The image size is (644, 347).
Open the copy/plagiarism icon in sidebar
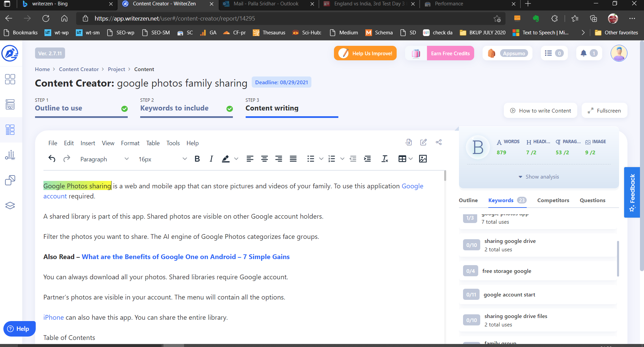click(x=10, y=180)
